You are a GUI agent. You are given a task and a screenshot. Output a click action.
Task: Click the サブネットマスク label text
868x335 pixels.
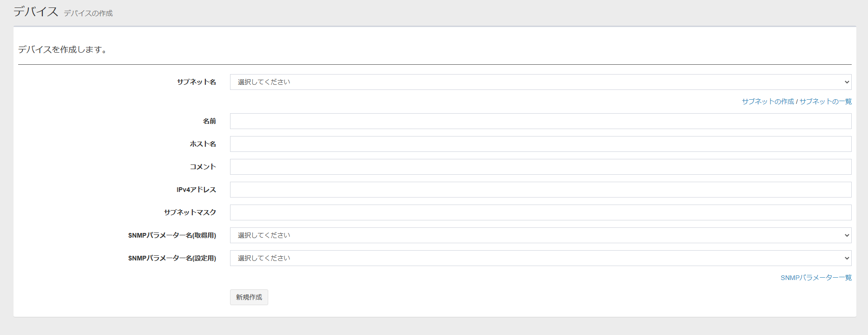tap(190, 212)
